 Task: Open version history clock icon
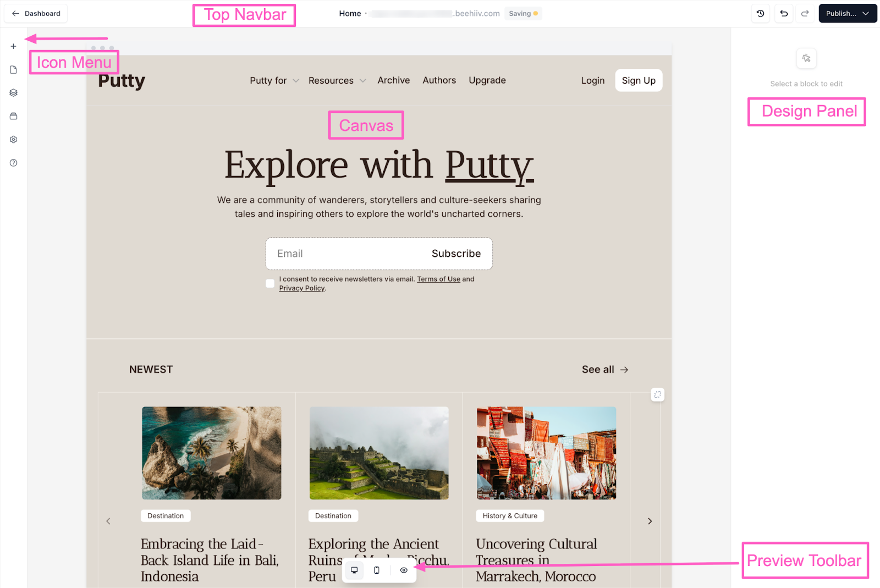(761, 14)
